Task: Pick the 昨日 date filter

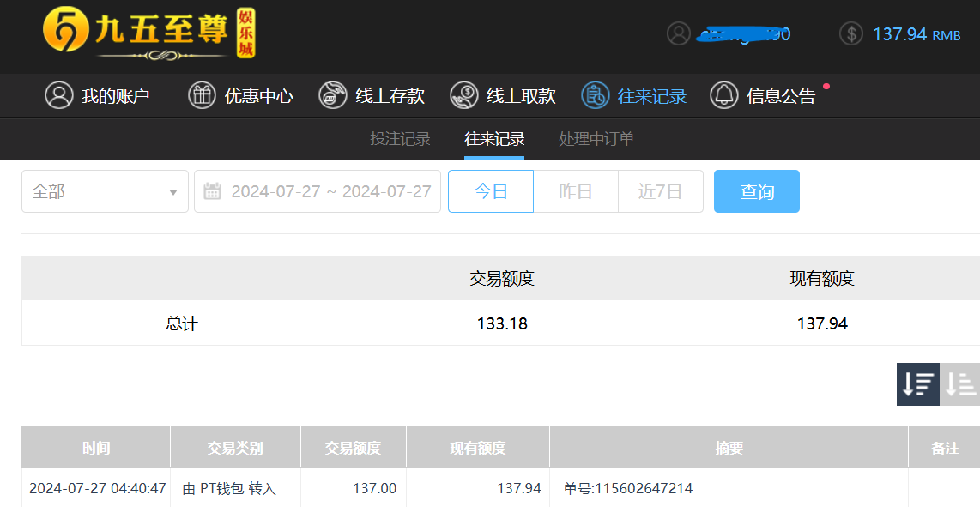Action: pos(576,191)
